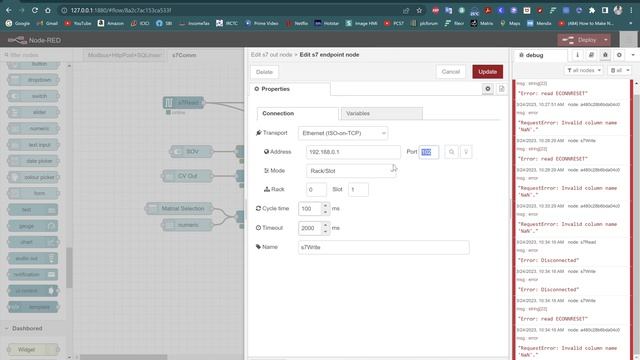Bookmark this page with the star icon
Viewport: 640px width, 360px height.
419,10
